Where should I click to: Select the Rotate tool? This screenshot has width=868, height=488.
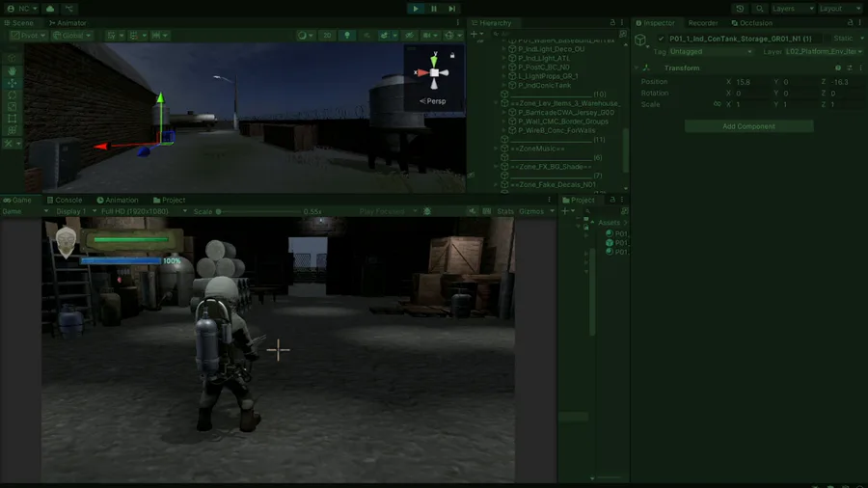coord(12,95)
